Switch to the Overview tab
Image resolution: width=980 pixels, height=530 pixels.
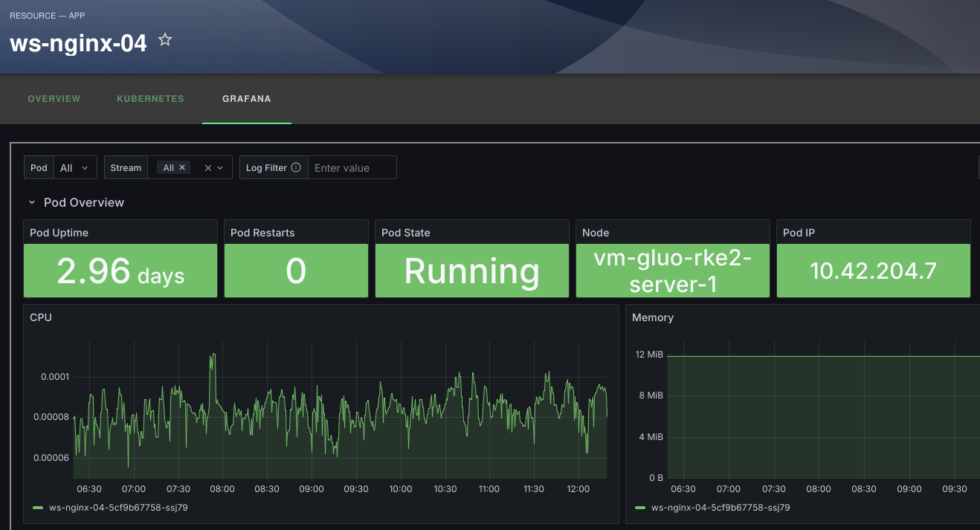click(54, 98)
